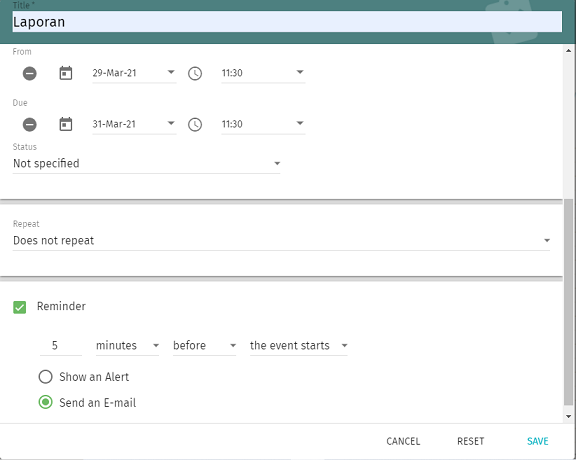
Task: Click the vertical scrollbar thumb
Action: (568, 301)
